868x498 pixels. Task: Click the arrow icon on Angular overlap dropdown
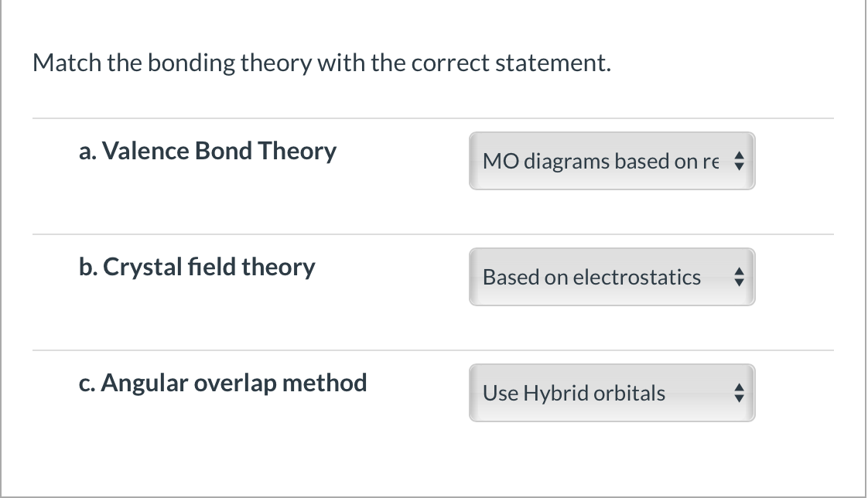[x=740, y=393]
